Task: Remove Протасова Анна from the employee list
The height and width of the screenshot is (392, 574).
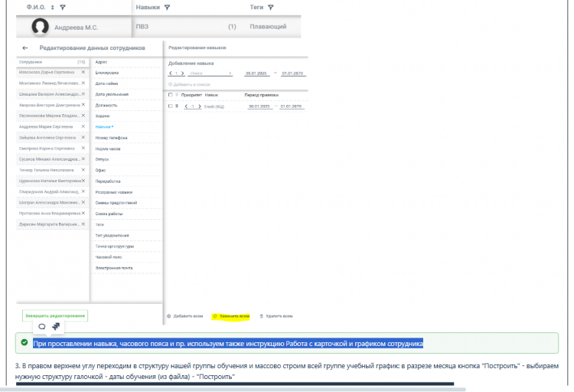Action: tap(83, 213)
